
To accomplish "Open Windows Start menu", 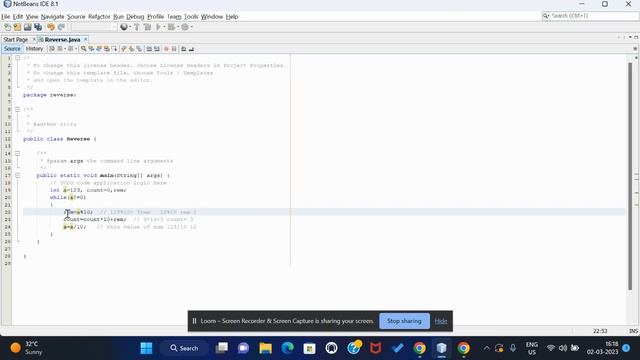I will pyautogui.click(x=146, y=348).
